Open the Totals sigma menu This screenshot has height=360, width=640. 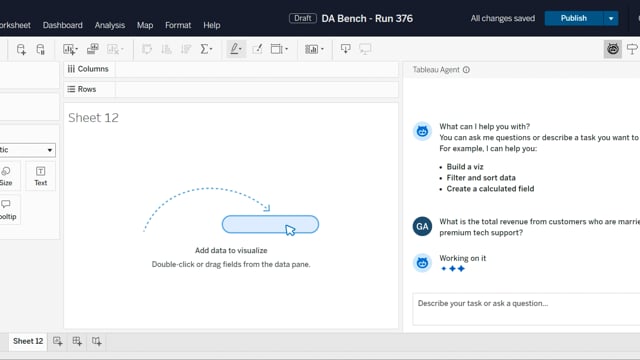(206, 49)
